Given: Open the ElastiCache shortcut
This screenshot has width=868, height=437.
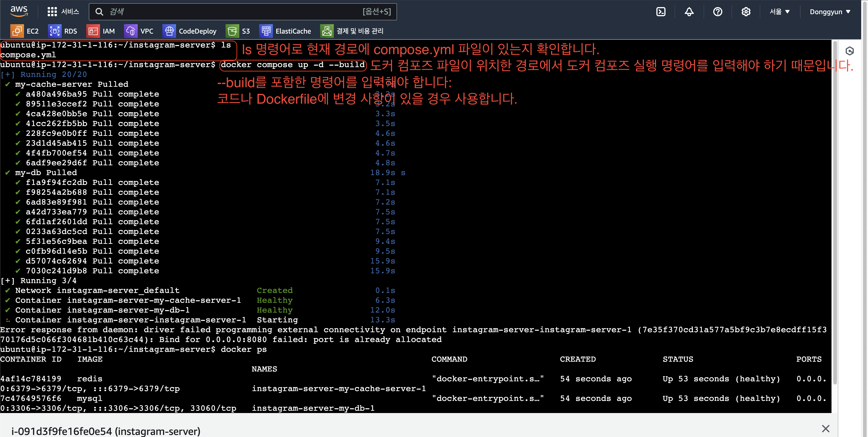Looking at the screenshot, I should (285, 31).
